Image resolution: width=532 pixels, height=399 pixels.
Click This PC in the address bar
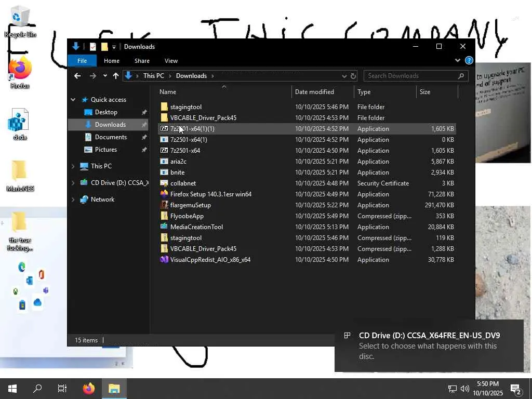tap(154, 76)
